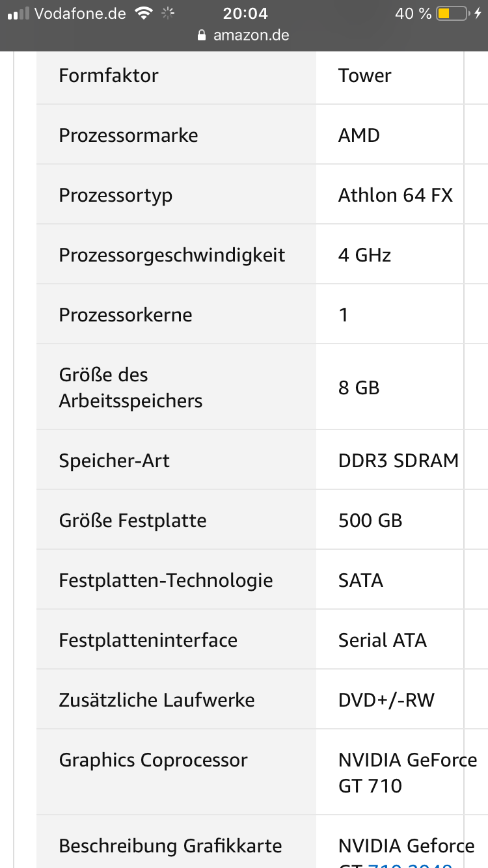
Task: Tap the lock icon beside amazon.de
Action: pyautogui.click(x=202, y=35)
